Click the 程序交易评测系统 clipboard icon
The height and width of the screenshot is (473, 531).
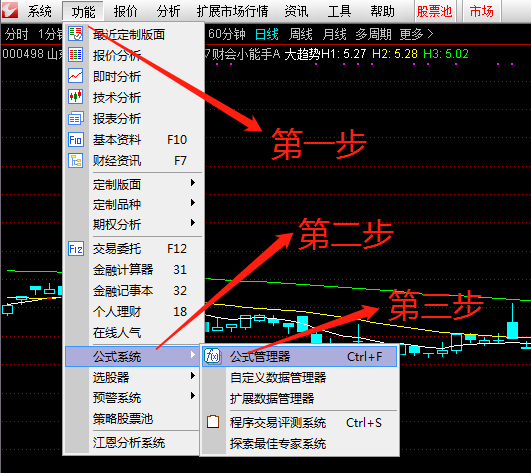(213, 422)
